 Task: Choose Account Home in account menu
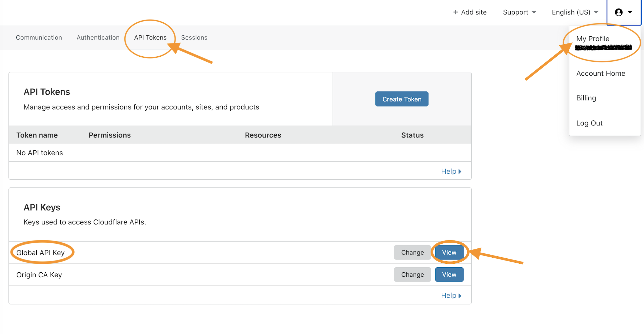[x=601, y=73]
